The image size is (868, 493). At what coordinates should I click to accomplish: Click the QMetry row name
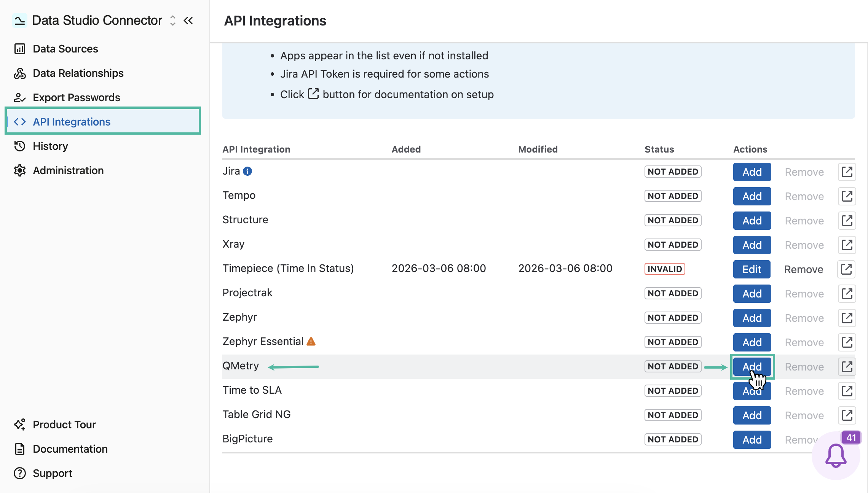point(241,366)
